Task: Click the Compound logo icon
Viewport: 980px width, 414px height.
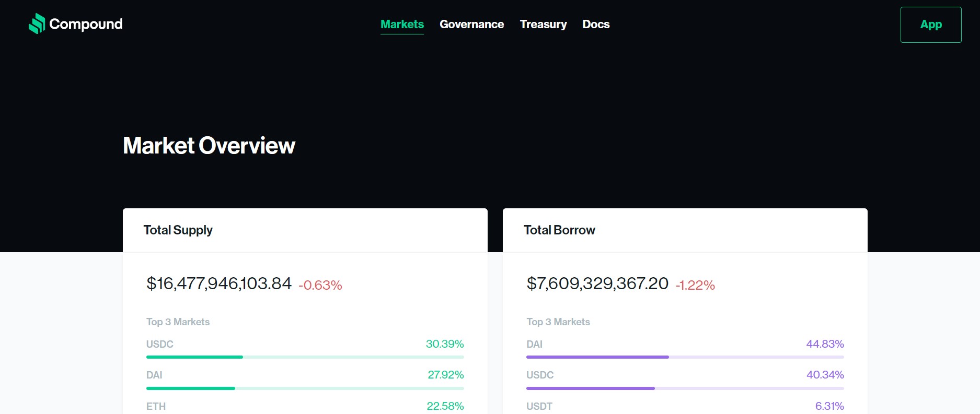Action: (36, 23)
